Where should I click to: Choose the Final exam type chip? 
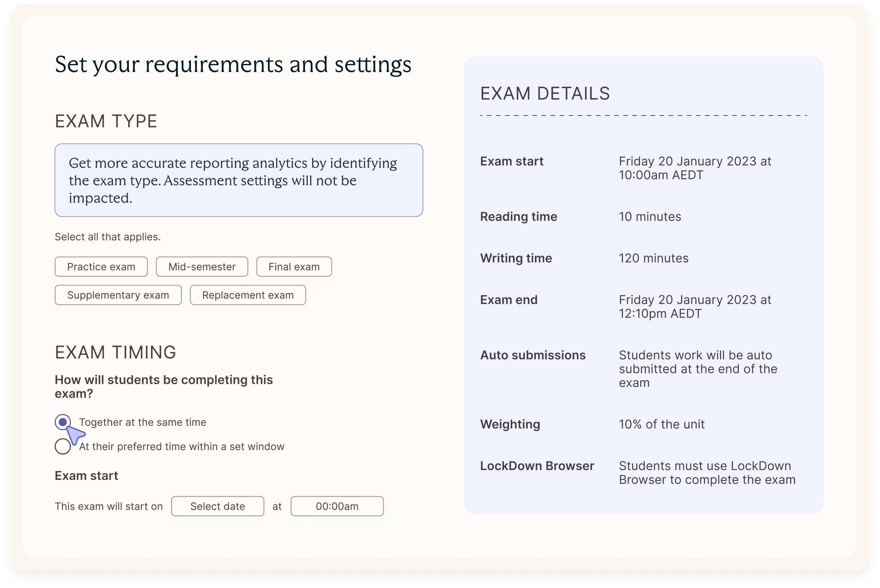[x=294, y=267]
